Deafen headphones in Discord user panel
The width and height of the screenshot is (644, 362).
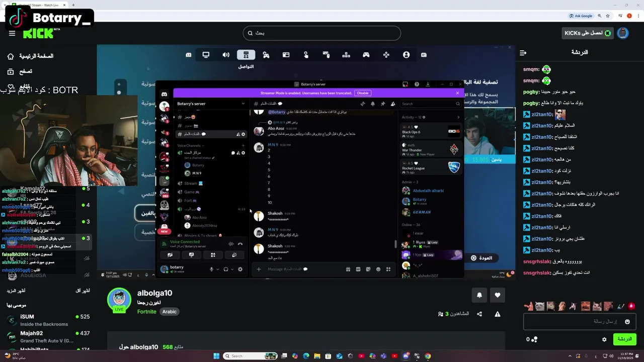tap(226, 269)
